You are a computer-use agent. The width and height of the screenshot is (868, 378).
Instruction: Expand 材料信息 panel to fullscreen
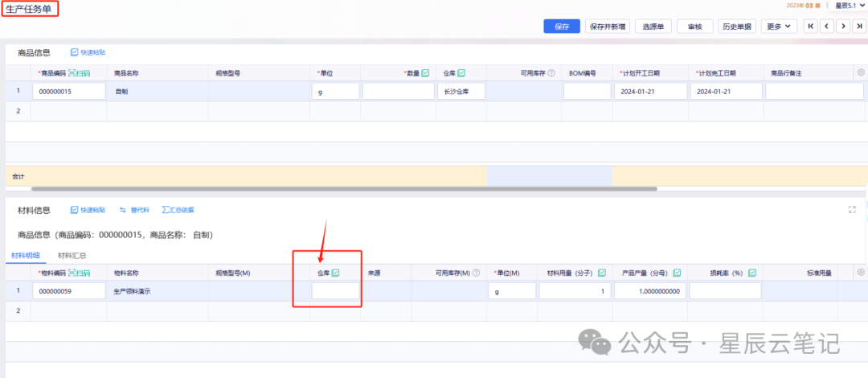coord(853,209)
